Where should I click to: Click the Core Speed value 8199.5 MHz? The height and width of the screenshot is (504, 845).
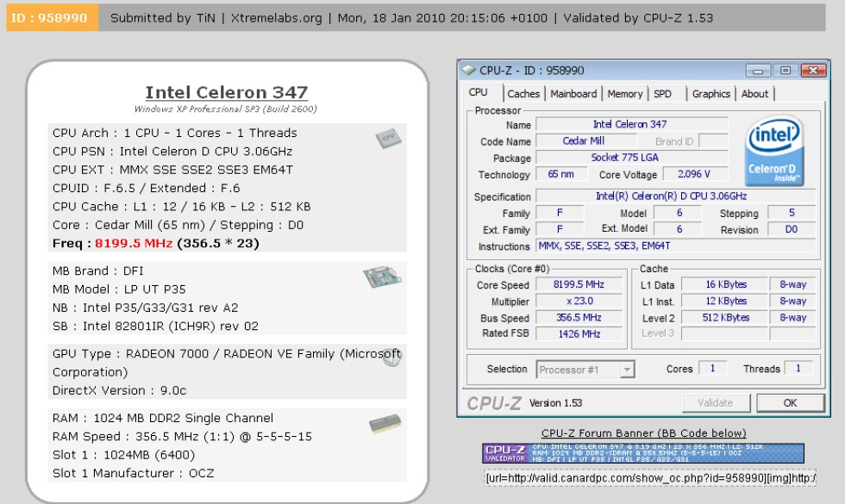579,284
